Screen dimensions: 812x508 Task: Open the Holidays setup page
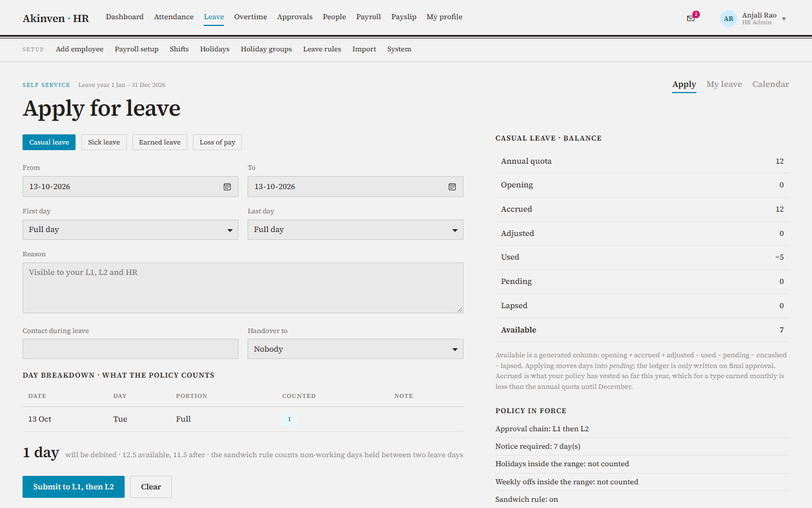click(x=215, y=49)
